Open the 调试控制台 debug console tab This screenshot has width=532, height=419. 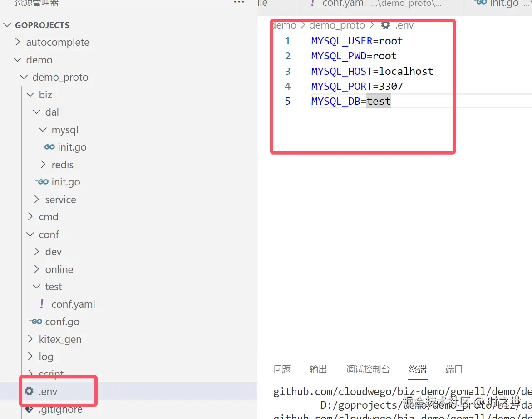click(368, 369)
